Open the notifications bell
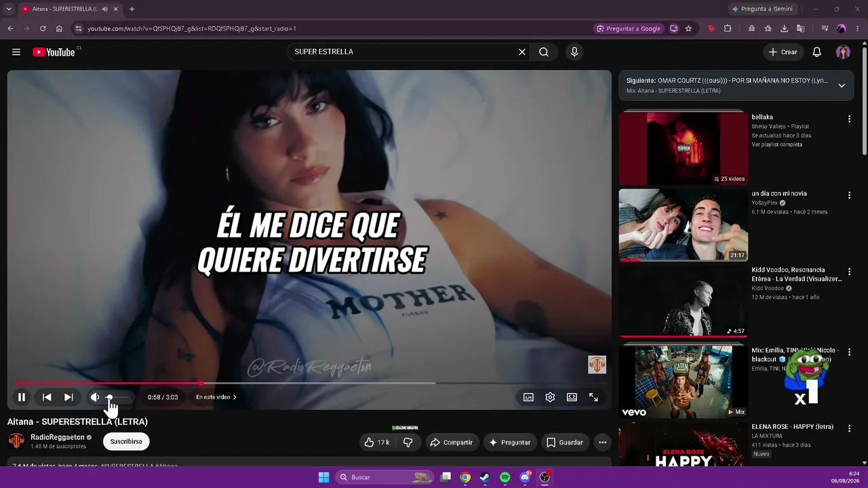The height and width of the screenshot is (488, 868). tap(817, 52)
